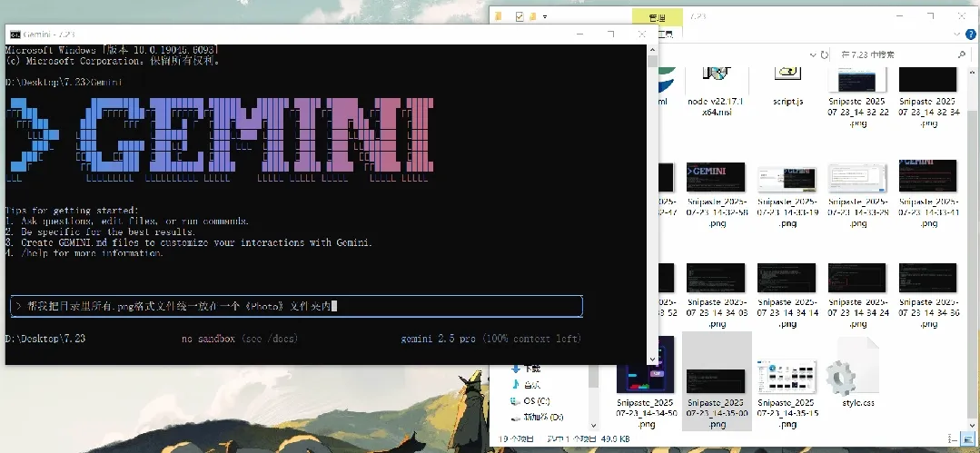
Task: Click 'Ask questions, edit files, or run commands' tip
Action: click(x=127, y=222)
